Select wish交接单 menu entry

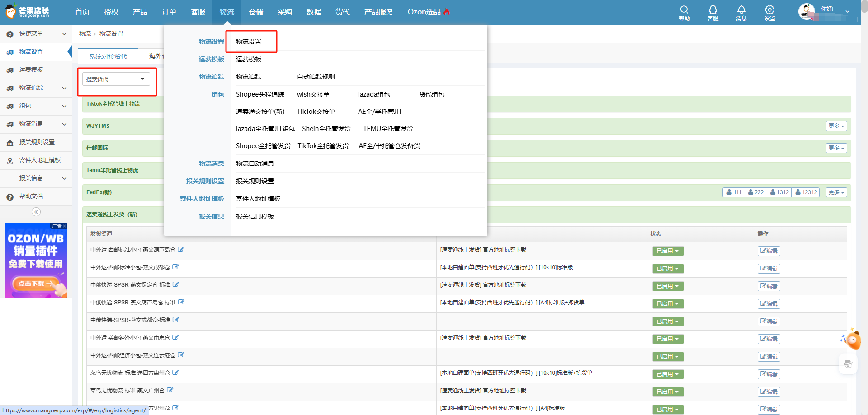pyautogui.click(x=313, y=94)
